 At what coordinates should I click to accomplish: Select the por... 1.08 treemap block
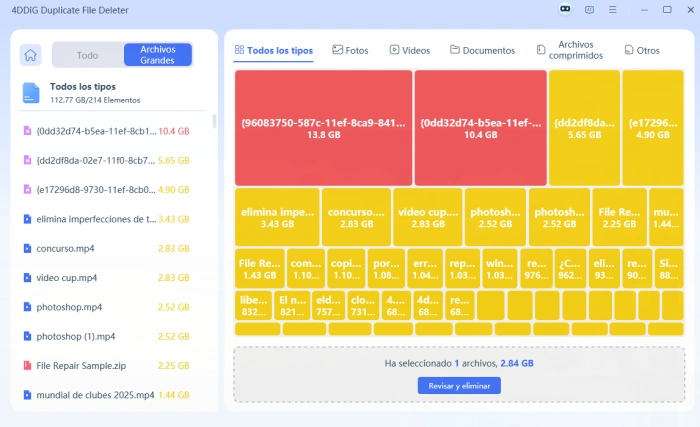point(387,268)
